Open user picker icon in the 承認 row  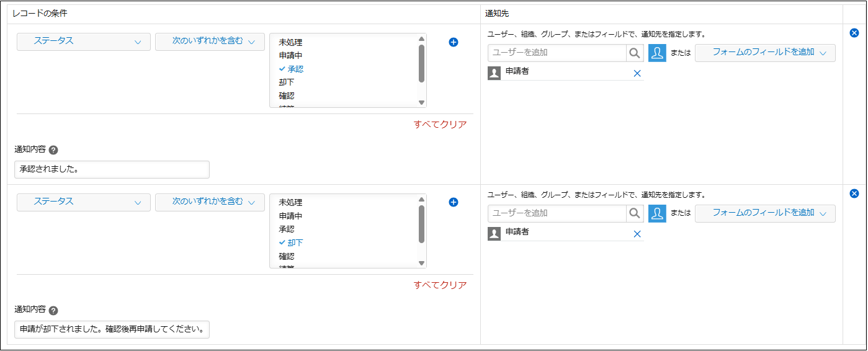[x=657, y=53]
